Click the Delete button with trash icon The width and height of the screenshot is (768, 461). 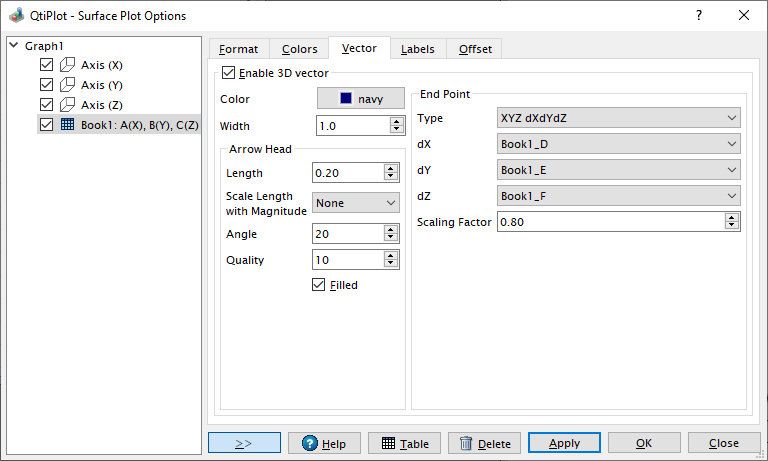tap(484, 443)
